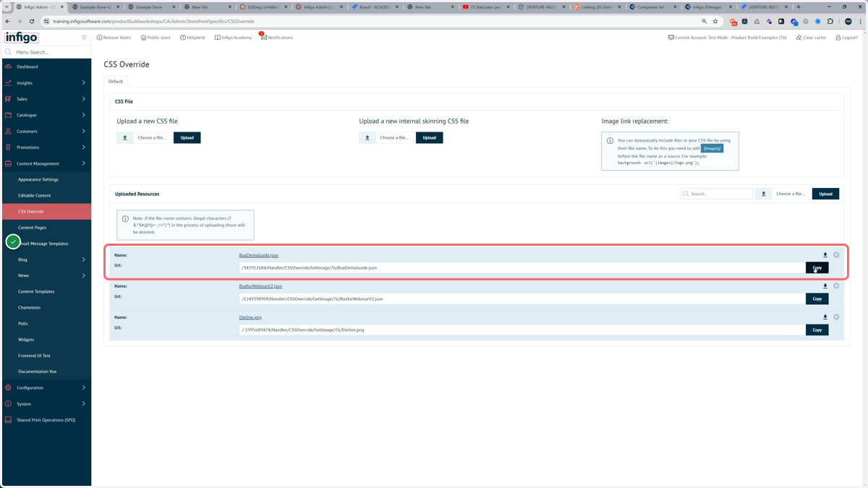Open Chameleon menu item

click(29, 307)
